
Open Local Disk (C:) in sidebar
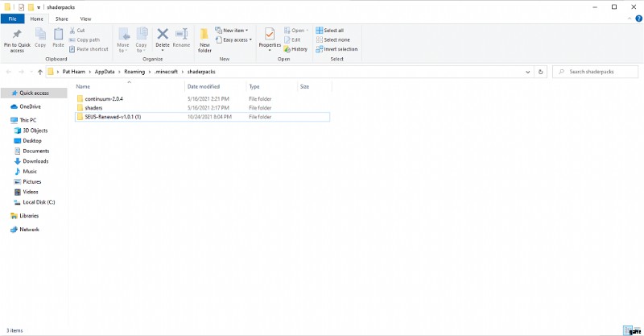tap(35, 202)
